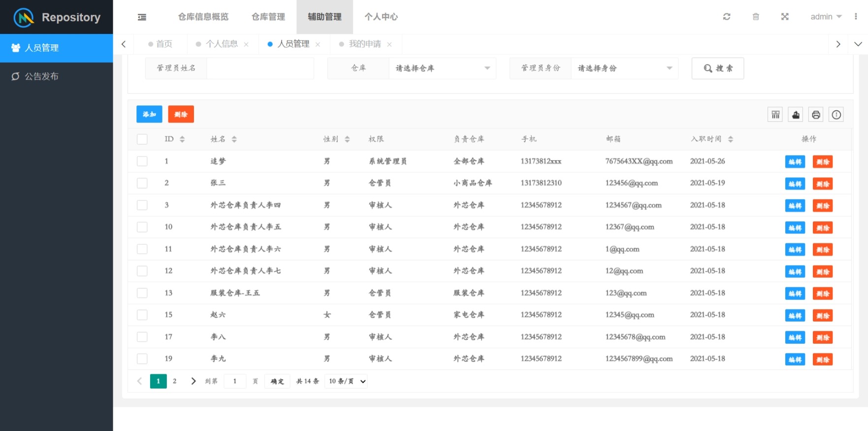Edit the row for 赵六
The width and height of the screenshot is (868, 431).
pos(795,316)
